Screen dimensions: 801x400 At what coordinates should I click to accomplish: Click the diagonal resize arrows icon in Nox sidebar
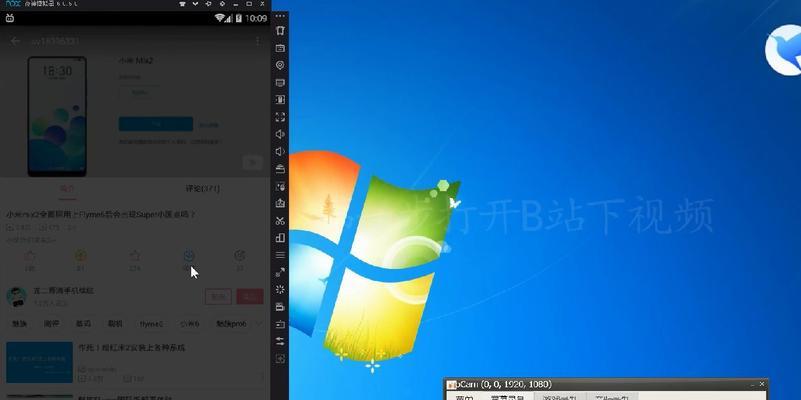pyautogui.click(x=280, y=272)
